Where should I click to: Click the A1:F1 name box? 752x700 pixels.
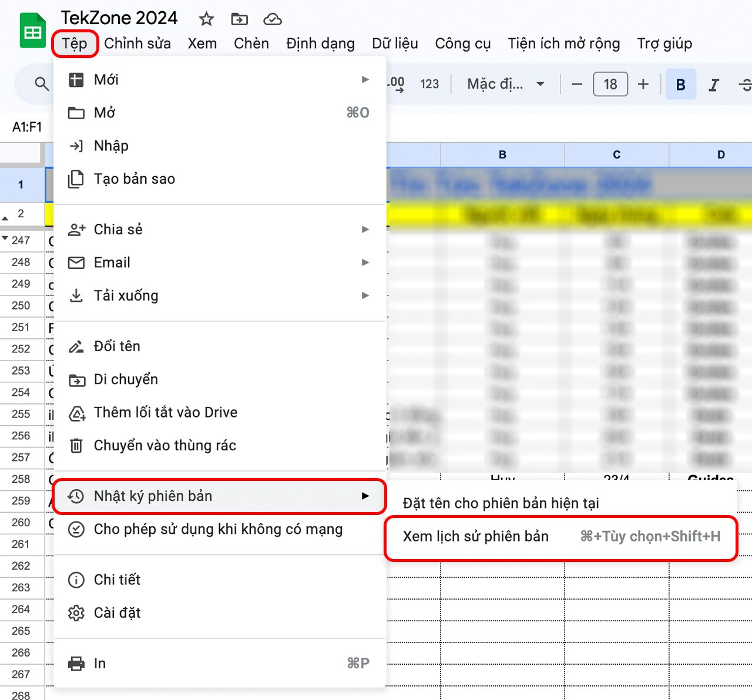tap(27, 127)
